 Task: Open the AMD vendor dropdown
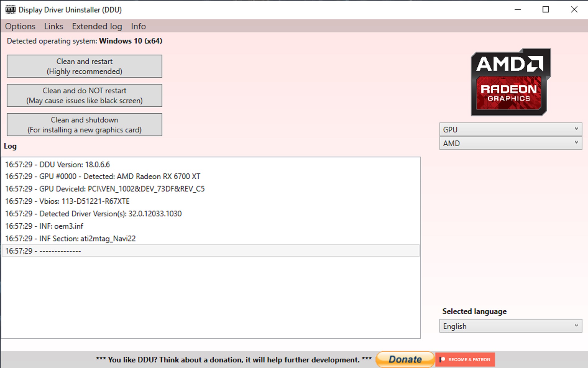click(511, 143)
